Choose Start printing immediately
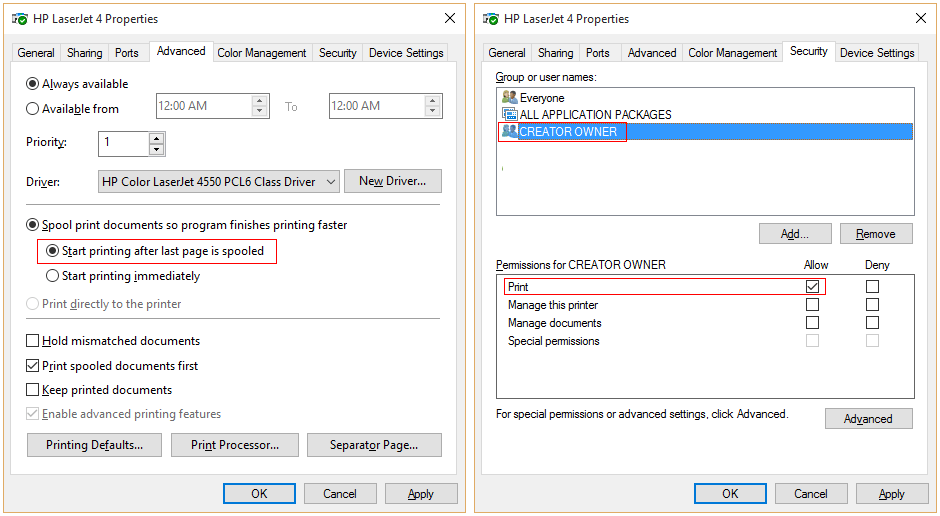This screenshot has height=516, width=940. (x=53, y=276)
